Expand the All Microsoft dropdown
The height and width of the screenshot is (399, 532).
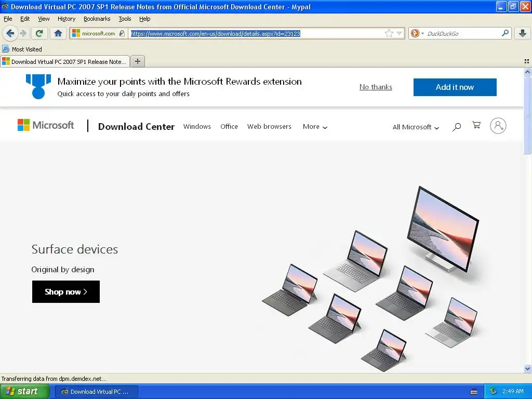pyautogui.click(x=416, y=127)
